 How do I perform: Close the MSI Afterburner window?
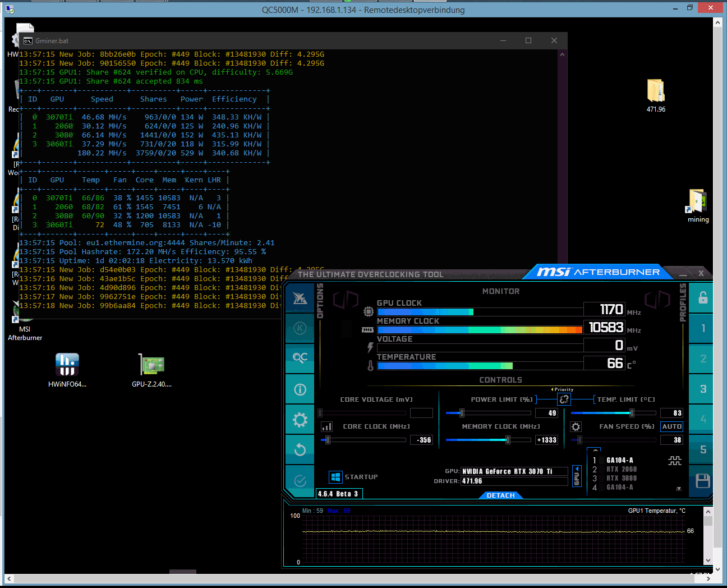point(701,273)
